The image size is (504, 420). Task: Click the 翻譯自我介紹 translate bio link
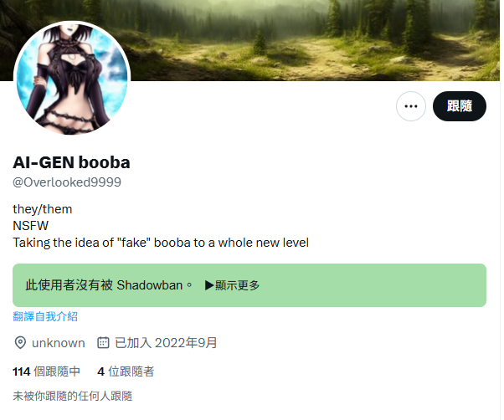[45, 316]
